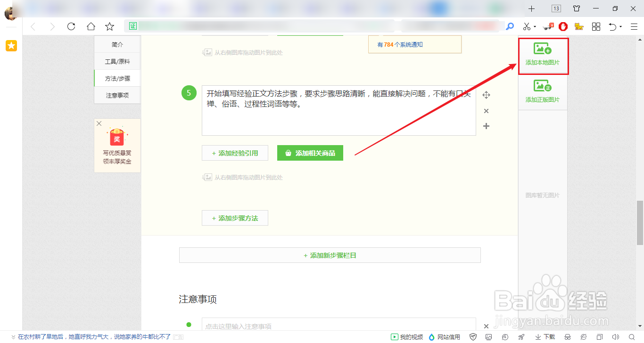
Task: Click the shield security icon in status bar
Action: click(474, 337)
